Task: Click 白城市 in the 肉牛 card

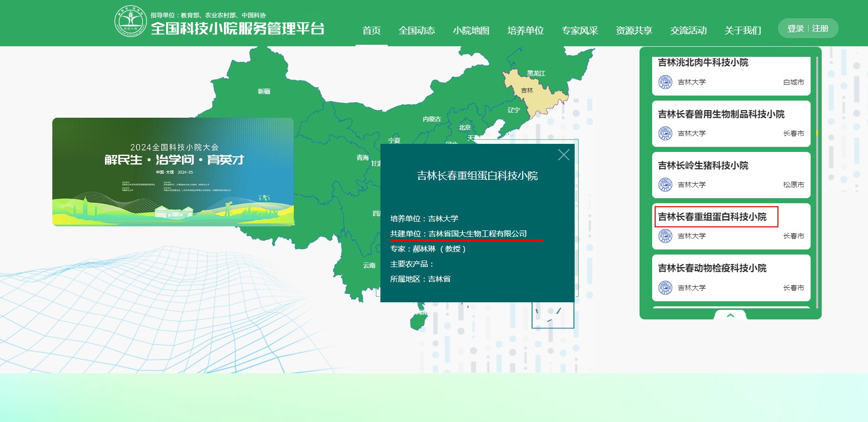Action: pyautogui.click(x=794, y=82)
